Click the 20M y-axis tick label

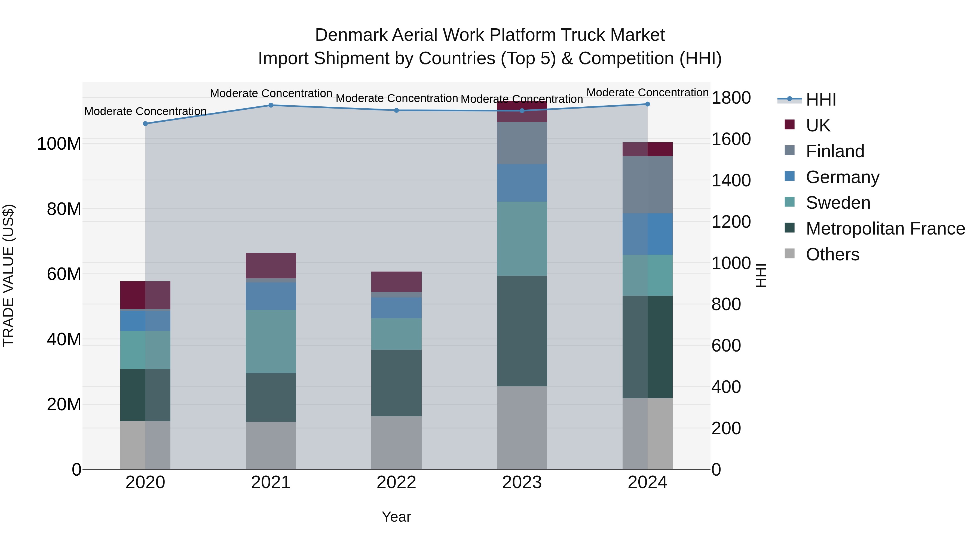[x=64, y=404]
